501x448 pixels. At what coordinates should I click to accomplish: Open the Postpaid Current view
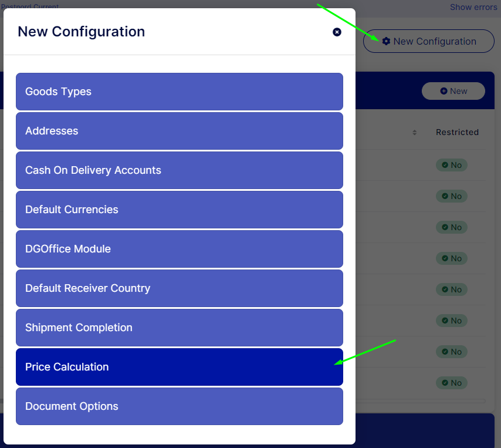click(31, 7)
